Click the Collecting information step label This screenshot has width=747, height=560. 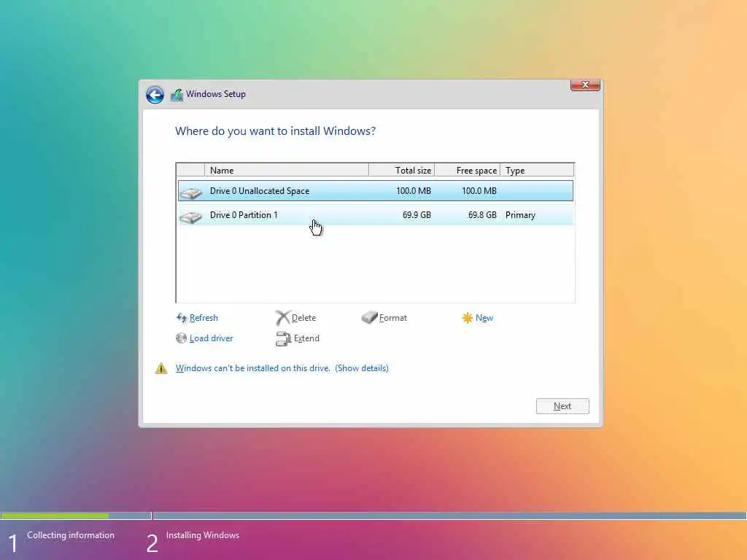pos(71,535)
